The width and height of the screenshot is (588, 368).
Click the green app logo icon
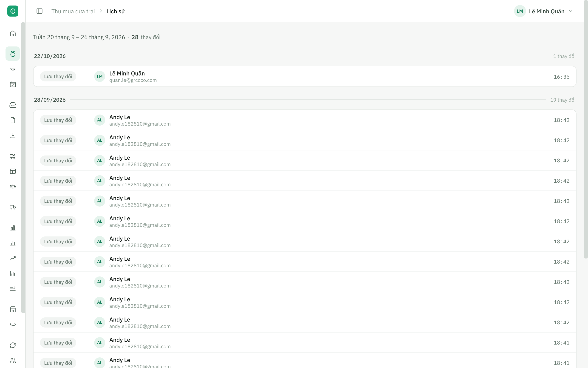(x=13, y=11)
